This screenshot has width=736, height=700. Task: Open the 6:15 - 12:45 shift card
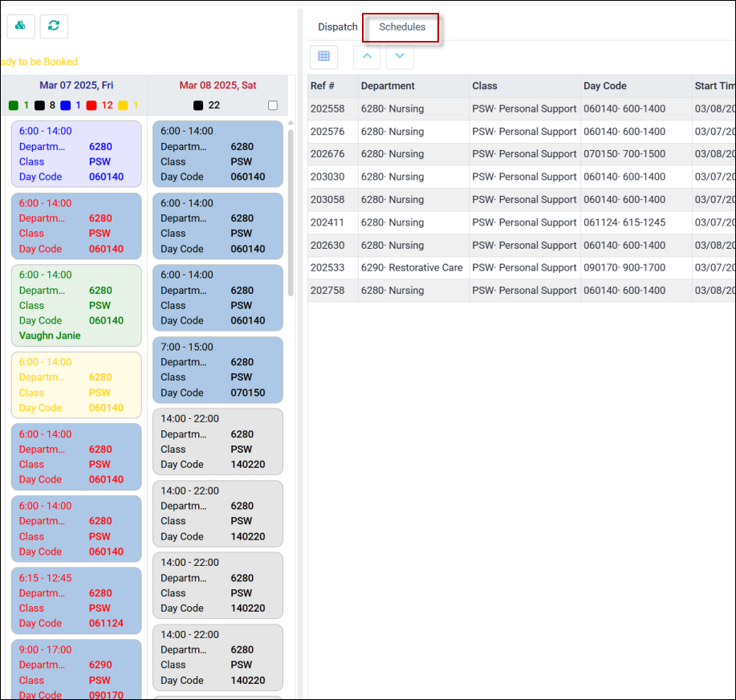coord(76,601)
